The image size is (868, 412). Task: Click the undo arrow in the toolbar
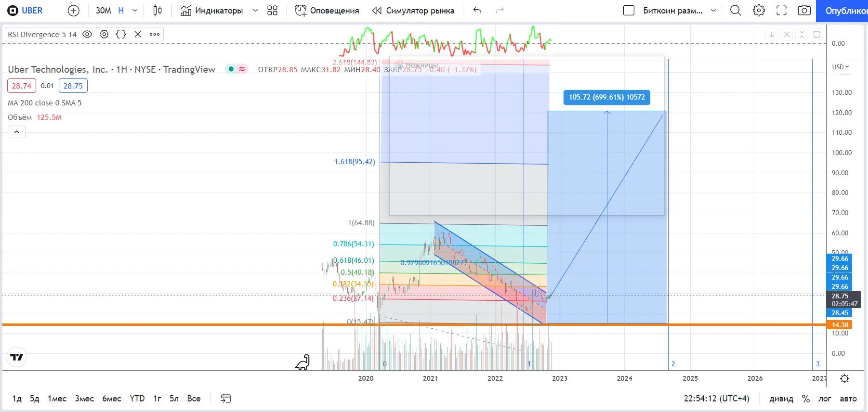(x=477, y=11)
